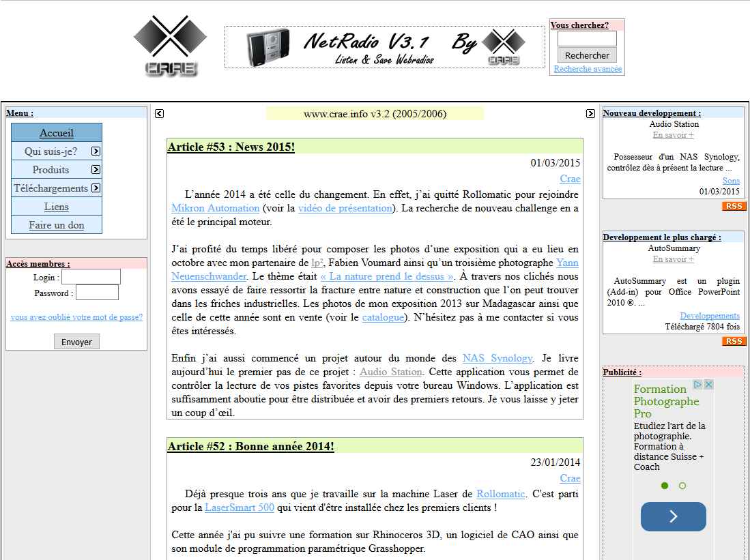Open the Article #52 : Bonne année 2014! heading
The width and height of the screenshot is (750, 560).
(x=250, y=446)
